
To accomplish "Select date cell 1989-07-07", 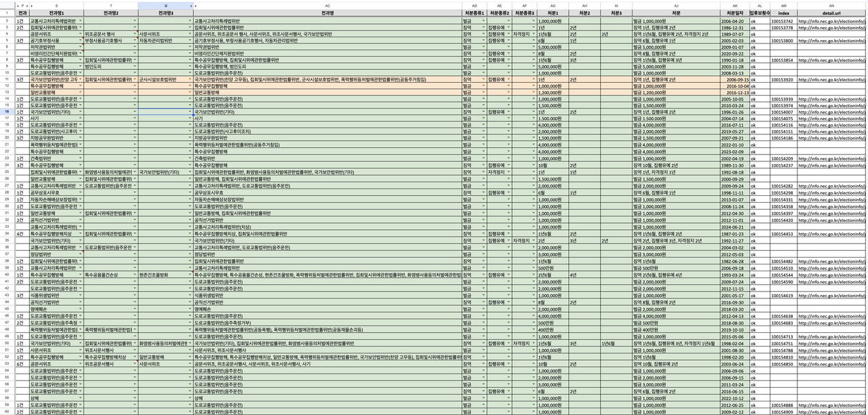I will click(x=734, y=34).
